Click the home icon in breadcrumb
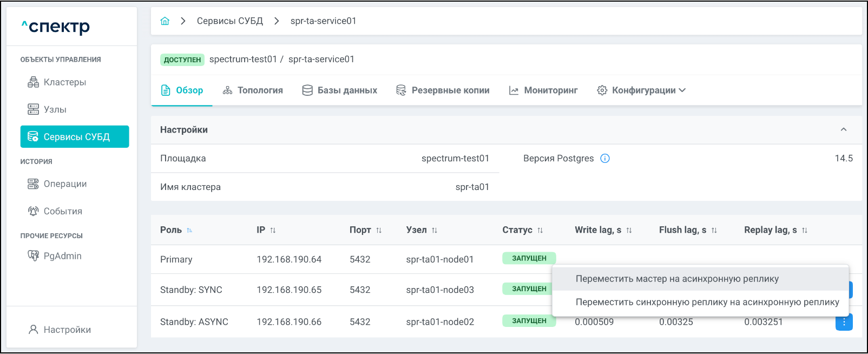Image resolution: width=868 pixels, height=354 pixels. tap(165, 21)
